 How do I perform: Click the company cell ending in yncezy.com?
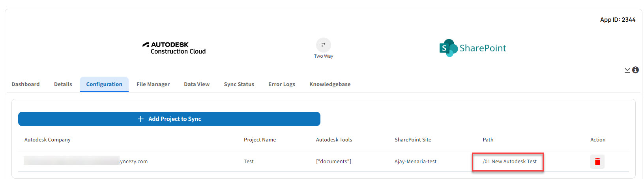pyautogui.click(x=86, y=161)
